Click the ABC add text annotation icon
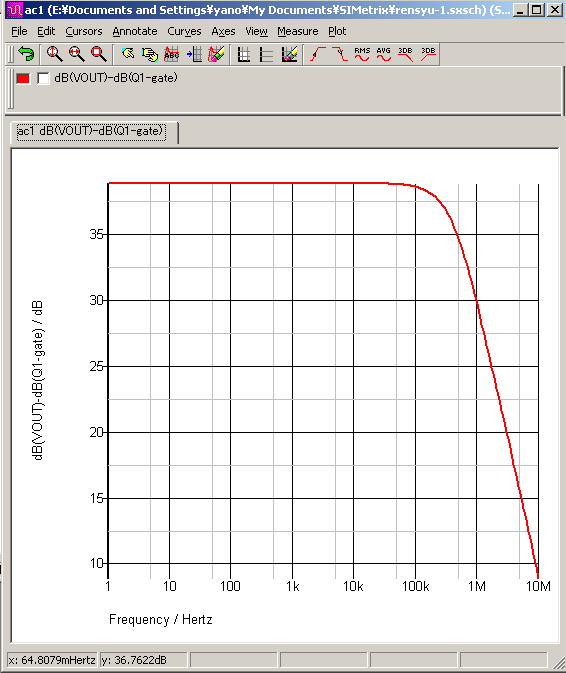Image resolution: width=566 pixels, height=673 pixels. (172, 55)
